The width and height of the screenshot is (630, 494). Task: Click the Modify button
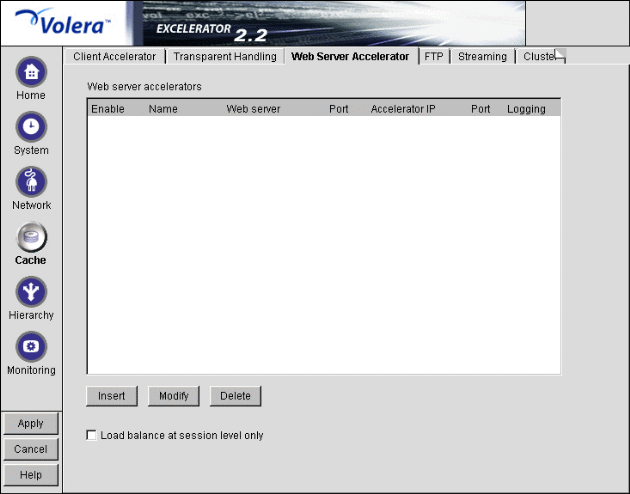click(174, 396)
